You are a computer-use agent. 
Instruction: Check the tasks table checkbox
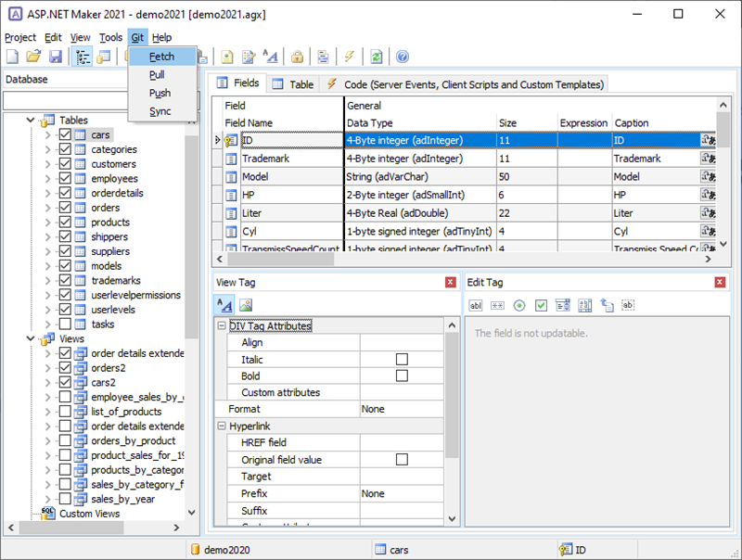(x=65, y=324)
